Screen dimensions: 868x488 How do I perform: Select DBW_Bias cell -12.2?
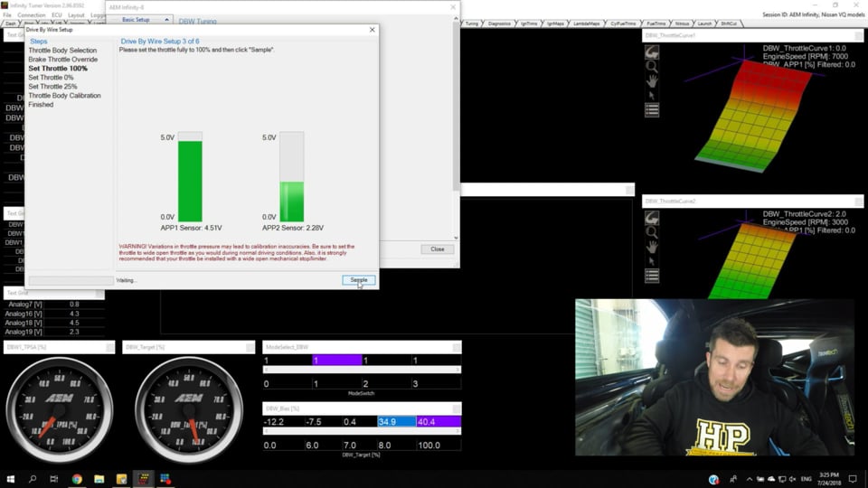coord(283,422)
